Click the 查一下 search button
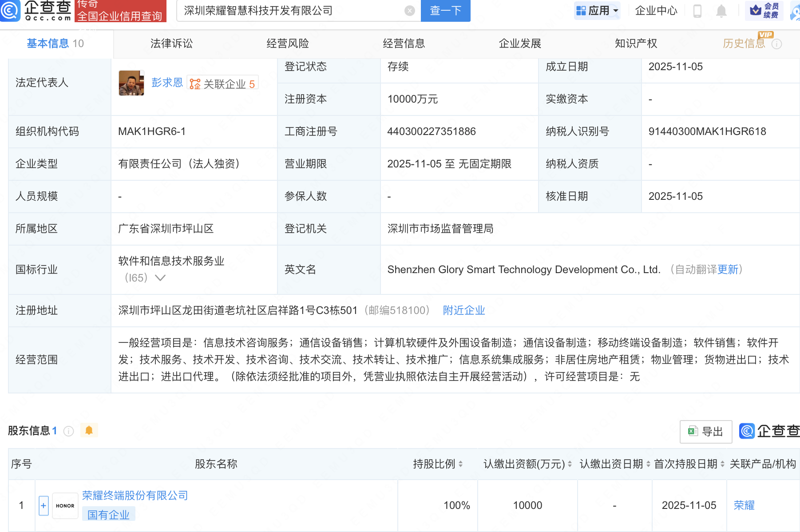 (x=445, y=11)
